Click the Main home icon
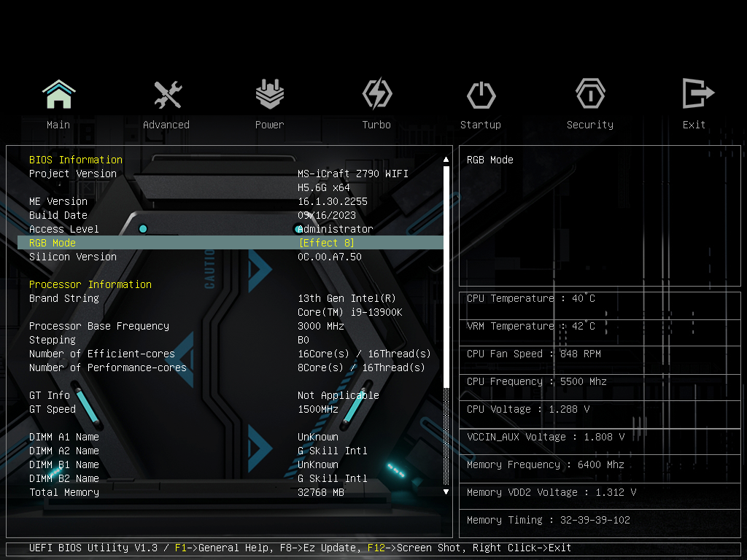Image resolution: width=747 pixels, height=560 pixels. [x=58, y=94]
